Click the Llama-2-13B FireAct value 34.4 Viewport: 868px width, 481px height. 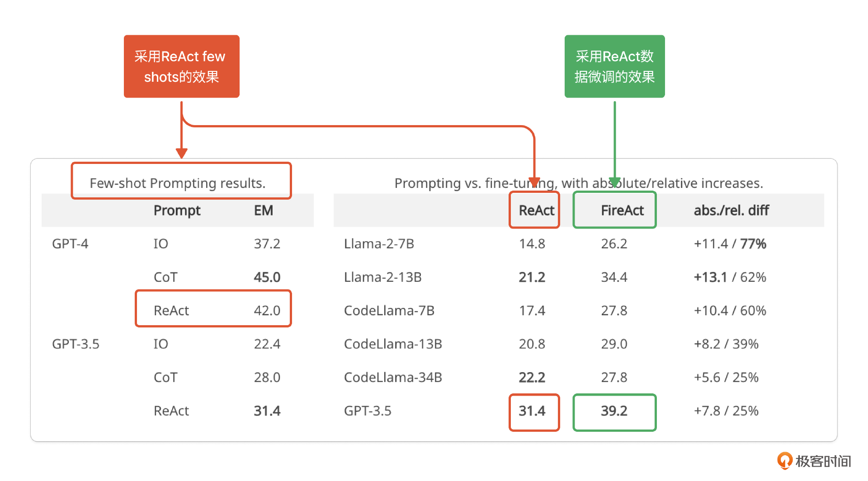tap(614, 277)
